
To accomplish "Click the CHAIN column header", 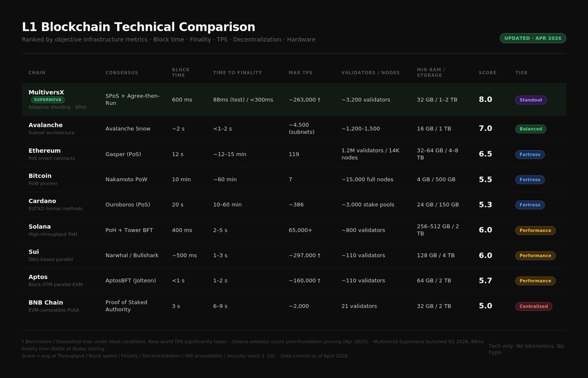I will click(x=37, y=73).
